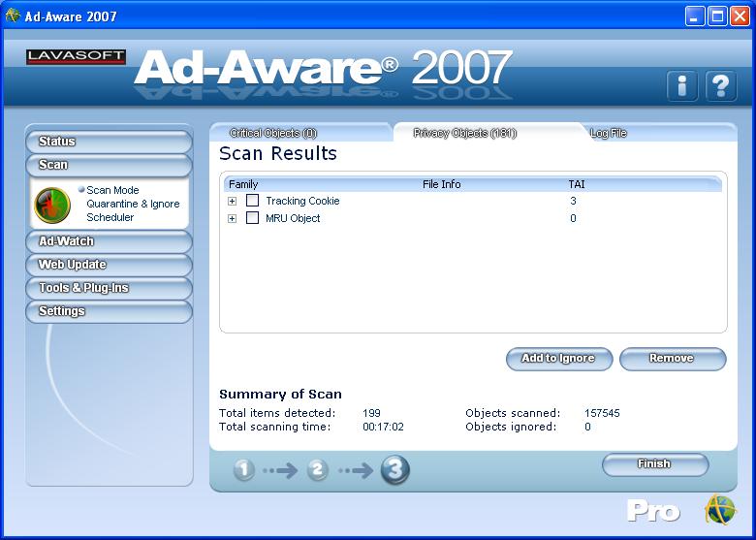Screen dimensions: 756x540
Task: Click the step 3 indicator
Action: click(x=394, y=469)
